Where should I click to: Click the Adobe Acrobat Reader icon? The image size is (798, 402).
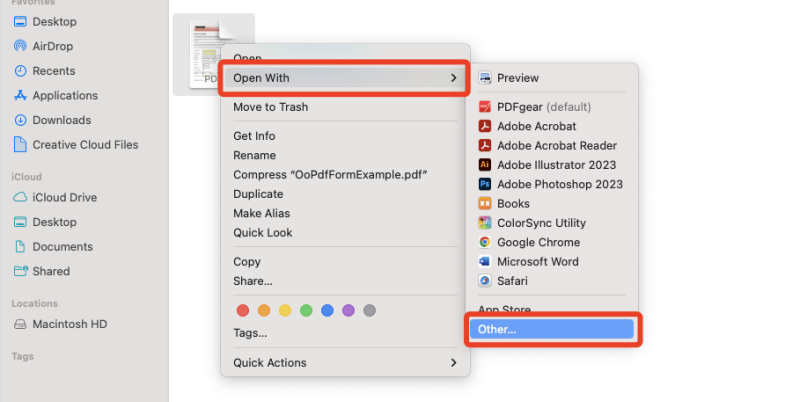click(x=485, y=146)
